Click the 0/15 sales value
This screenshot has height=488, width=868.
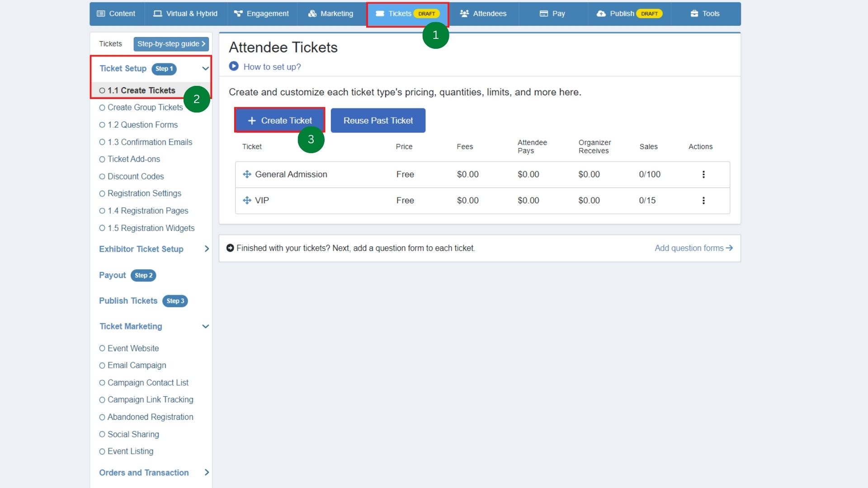click(647, 201)
